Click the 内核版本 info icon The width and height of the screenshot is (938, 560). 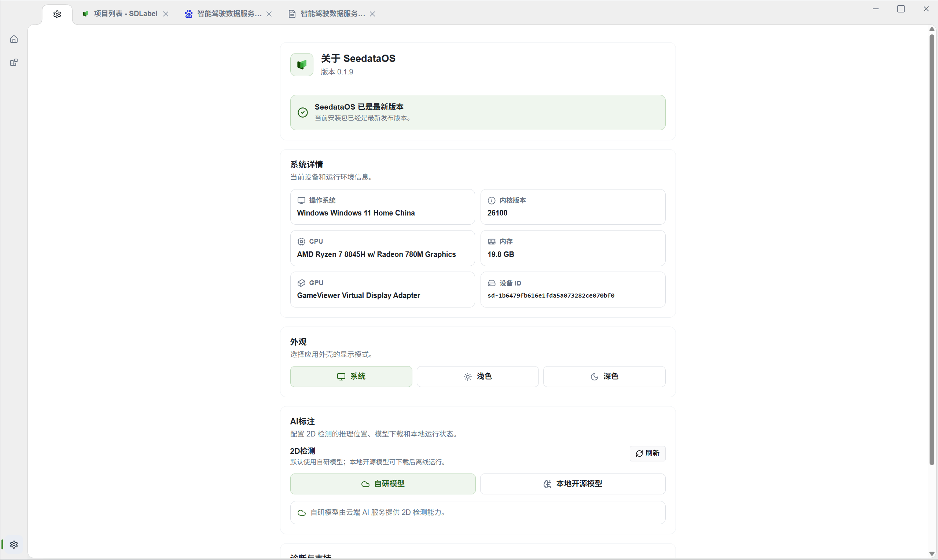tap(492, 200)
